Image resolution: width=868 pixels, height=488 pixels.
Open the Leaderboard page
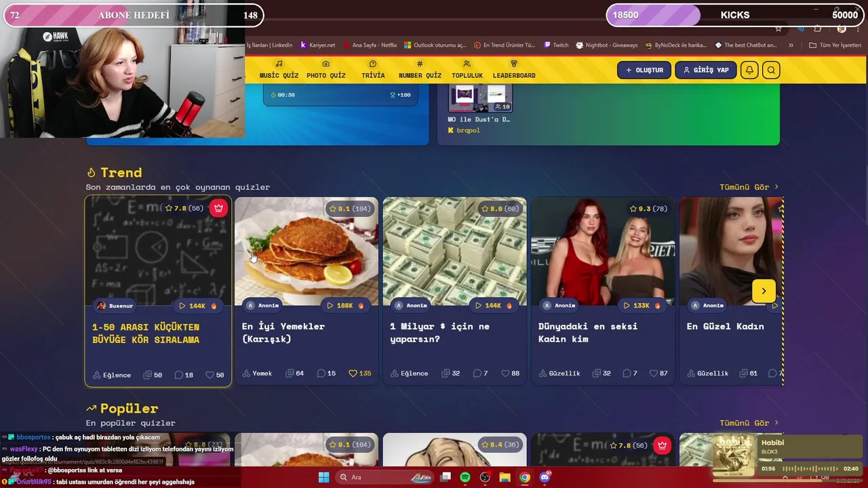coord(514,70)
